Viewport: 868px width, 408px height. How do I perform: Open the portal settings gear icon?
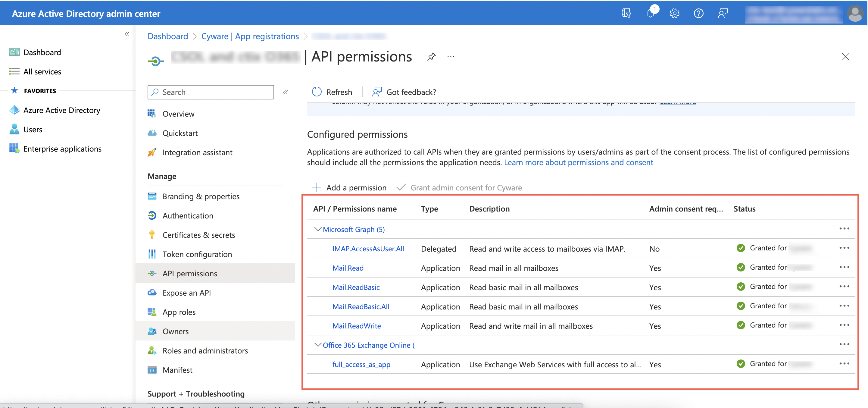click(674, 14)
